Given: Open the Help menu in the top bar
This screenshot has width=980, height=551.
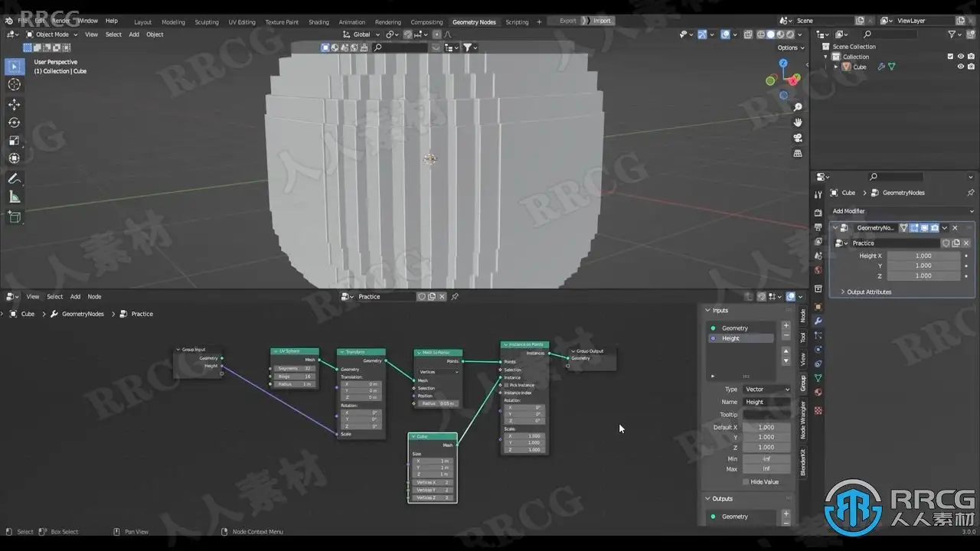Looking at the screenshot, I should [112, 21].
